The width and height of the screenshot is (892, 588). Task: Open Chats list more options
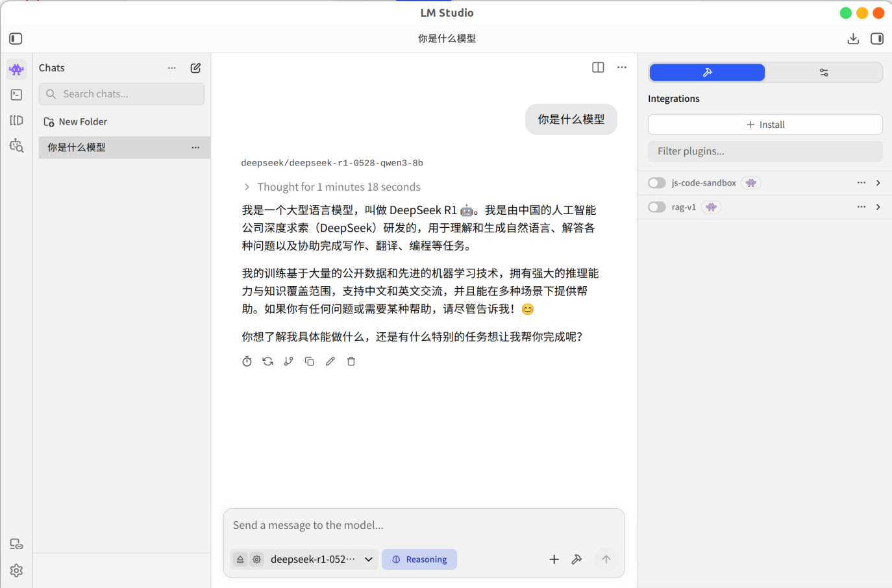(x=172, y=68)
